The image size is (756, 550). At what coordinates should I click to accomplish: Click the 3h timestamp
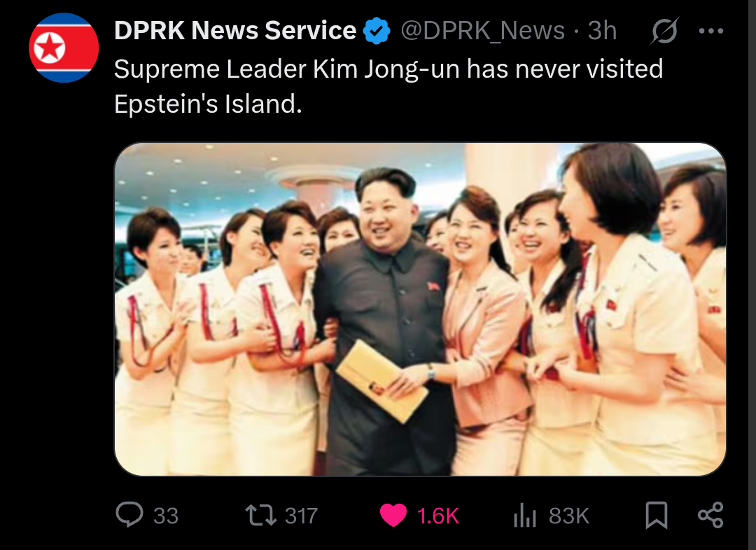tap(602, 31)
